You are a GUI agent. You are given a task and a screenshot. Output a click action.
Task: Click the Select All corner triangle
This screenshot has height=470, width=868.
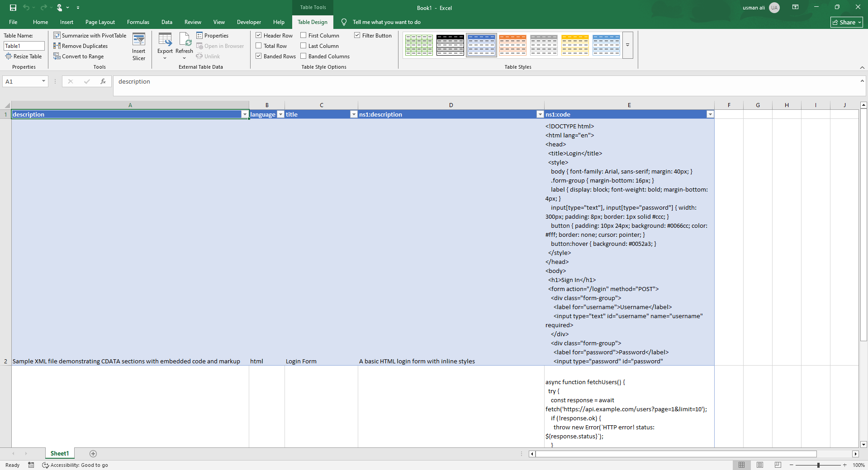pos(7,105)
